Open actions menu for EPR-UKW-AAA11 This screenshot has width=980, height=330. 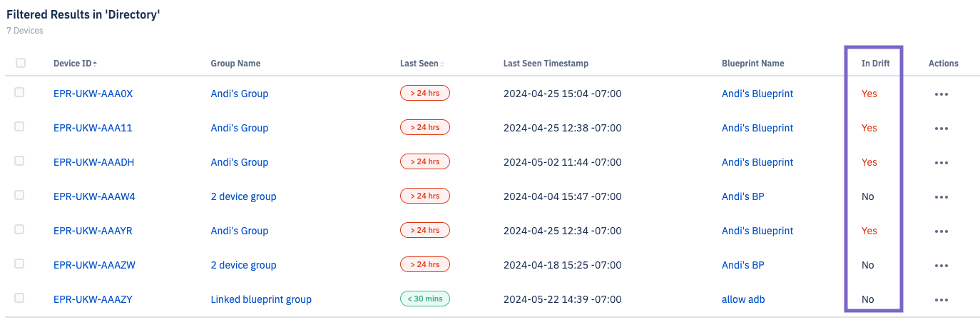[x=941, y=129]
